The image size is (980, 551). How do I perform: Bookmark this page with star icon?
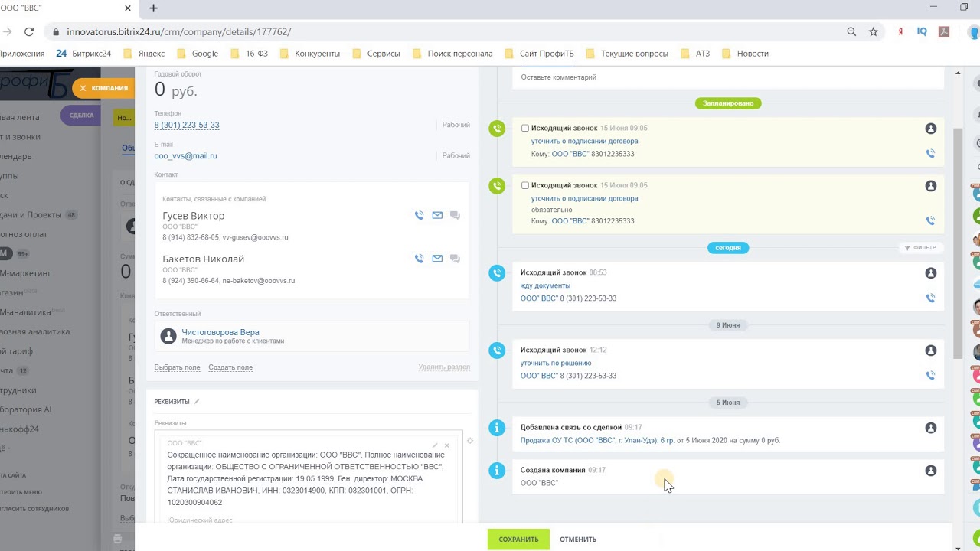(x=873, y=32)
